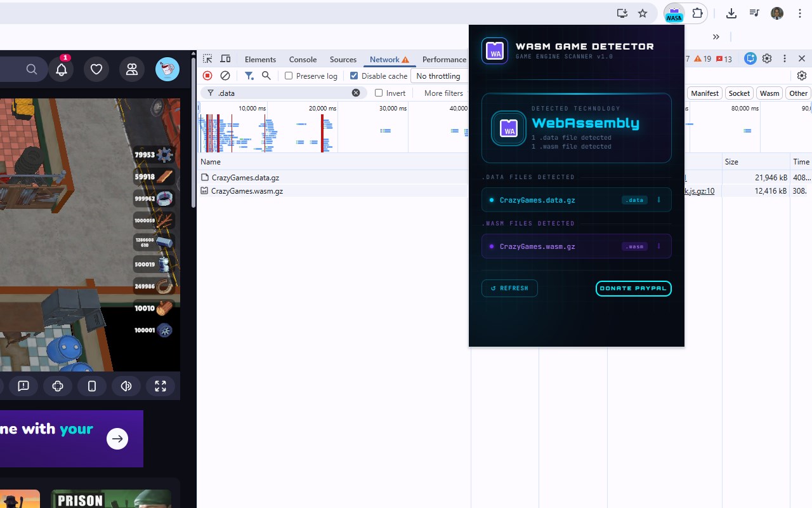Click the Refresh button in WASM Game Detector
This screenshot has height=508, width=812.
tap(509, 288)
